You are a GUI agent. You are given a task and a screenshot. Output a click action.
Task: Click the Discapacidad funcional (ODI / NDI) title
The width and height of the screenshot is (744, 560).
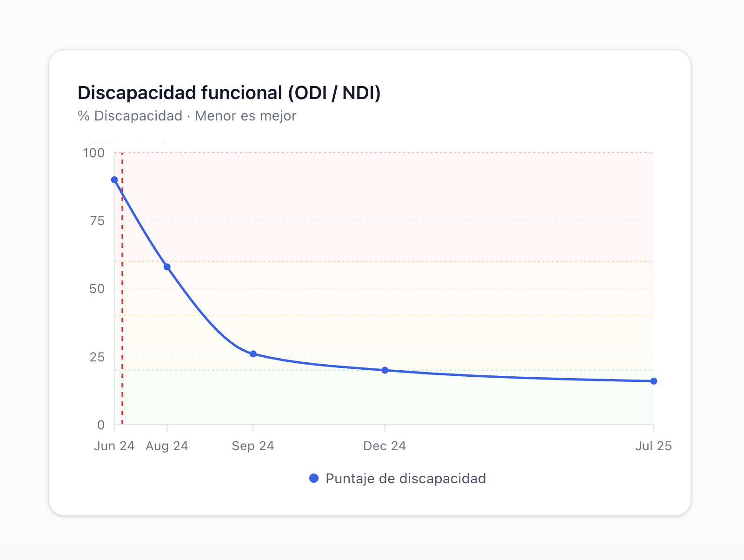229,93
